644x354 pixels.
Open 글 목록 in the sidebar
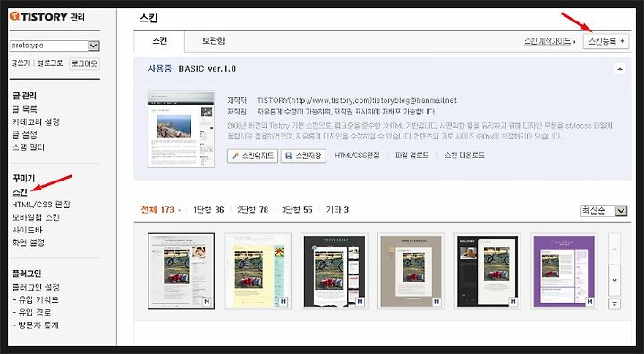click(x=25, y=109)
